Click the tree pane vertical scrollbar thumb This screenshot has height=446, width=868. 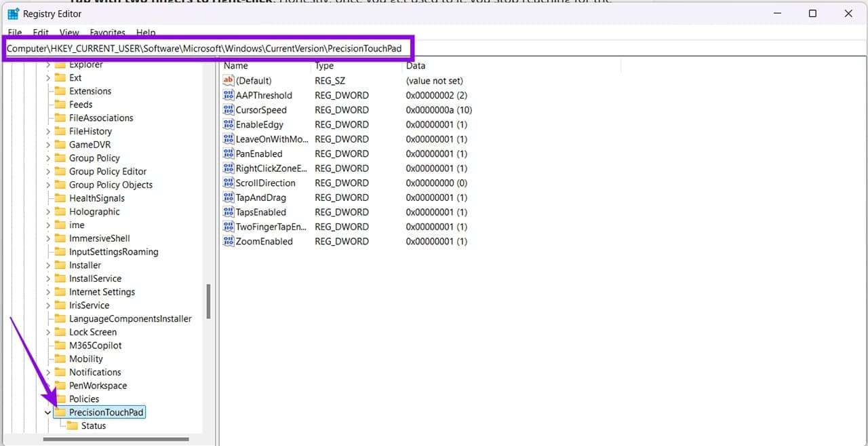click(x=209, y=301)
